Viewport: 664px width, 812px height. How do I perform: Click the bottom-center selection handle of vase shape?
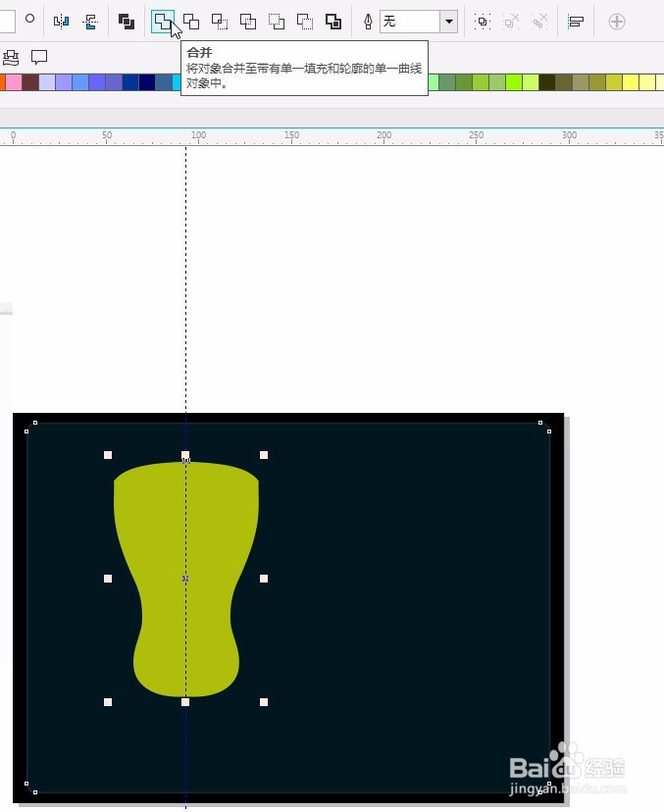pos(185,702)
